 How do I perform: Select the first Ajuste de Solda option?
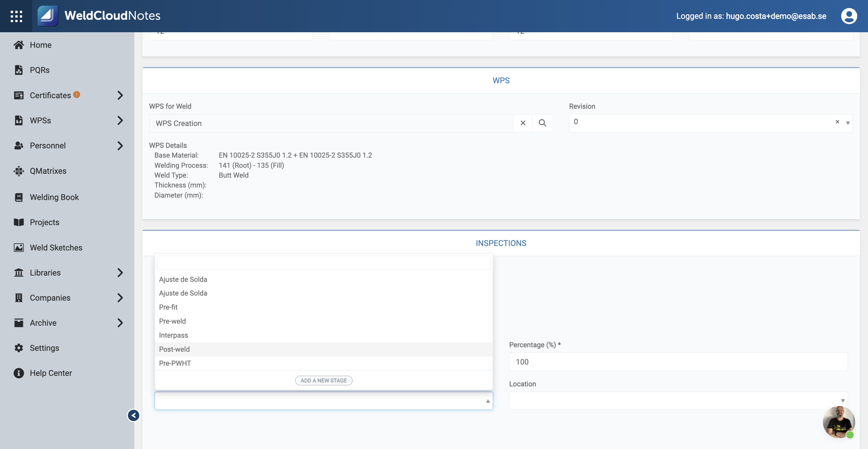(324, 279)
